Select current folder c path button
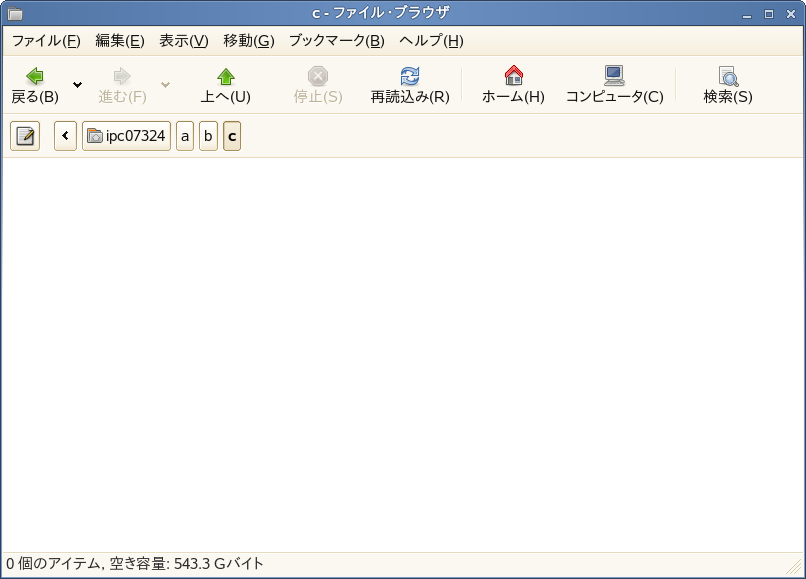 point(232,136)
